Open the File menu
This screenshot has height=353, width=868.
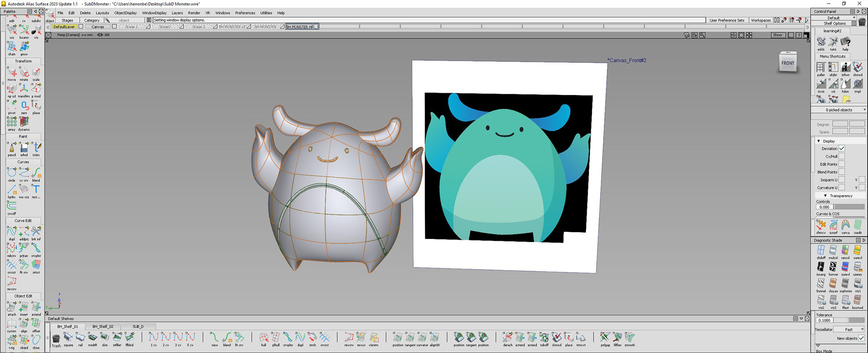[60, 13]
